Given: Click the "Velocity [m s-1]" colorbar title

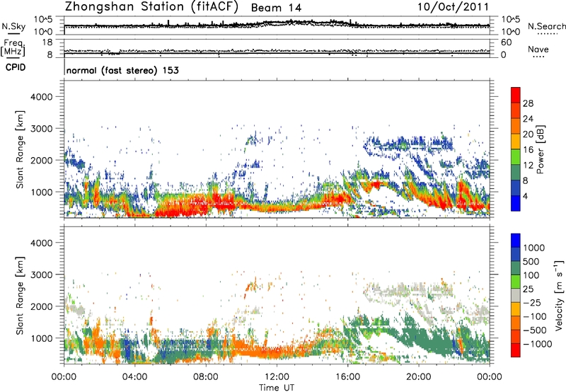Looking at the screenshot, I should click(x=559, y=296).
